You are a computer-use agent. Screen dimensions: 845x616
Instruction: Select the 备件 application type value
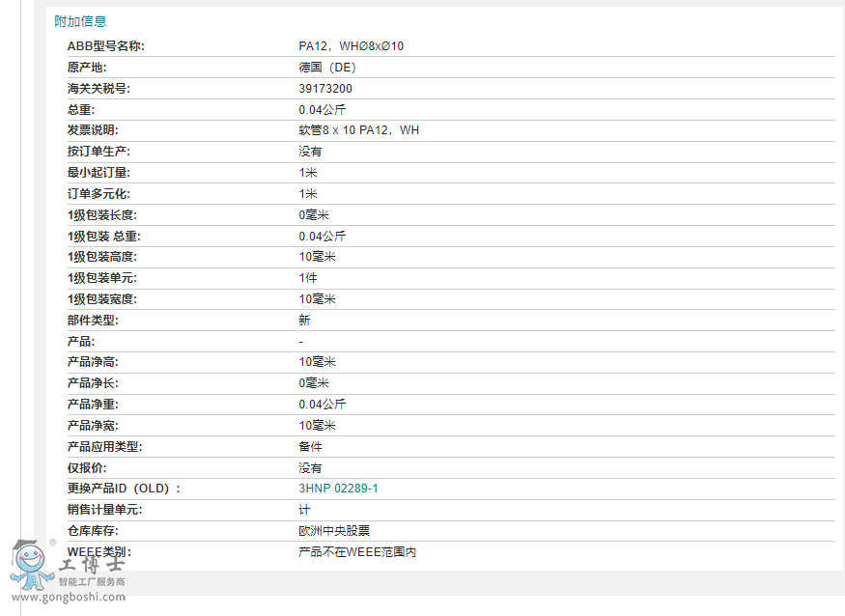pos(310,447)
